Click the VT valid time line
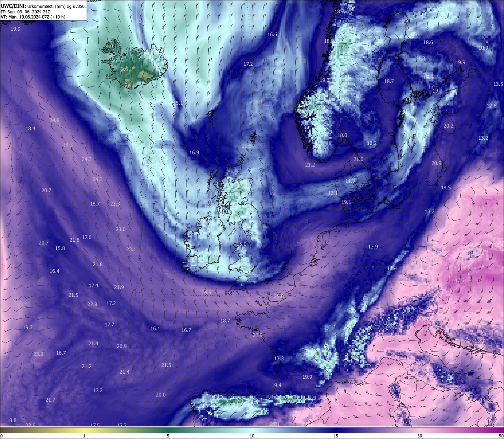This screenshot has width=504, height=439. [x=33, y=17]
